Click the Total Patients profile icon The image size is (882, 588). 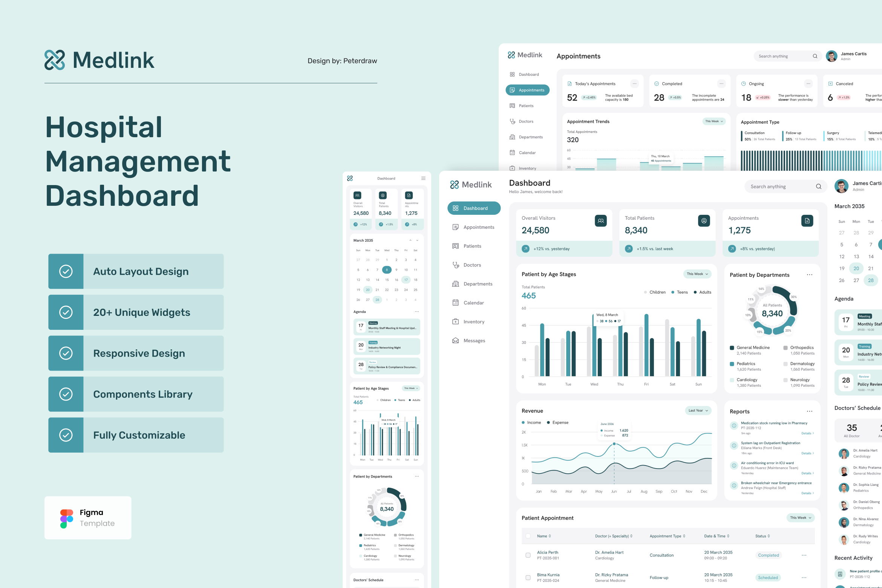click(x=704, y=221)
